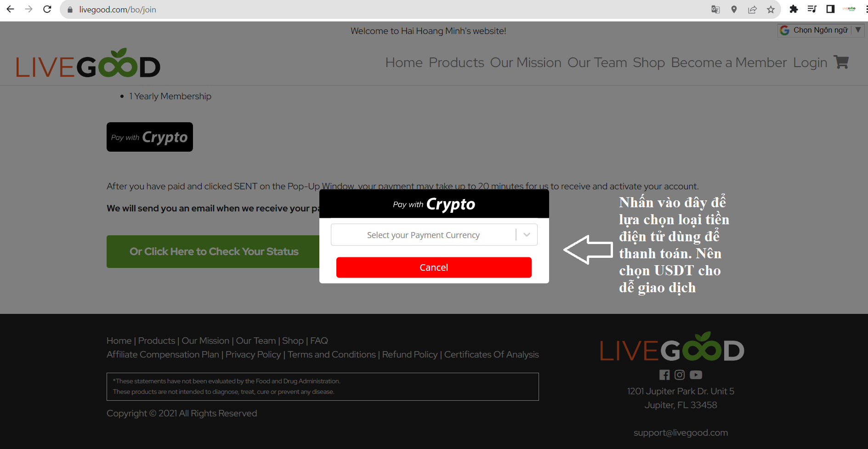Open the LiveGood Instagram page
The image size is (868, 449).
coord(680,375)
